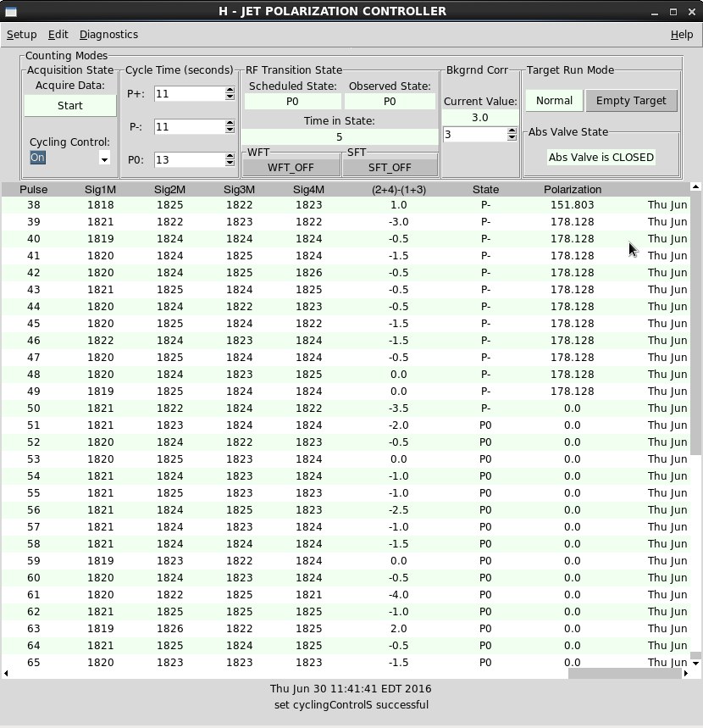Select pulse 38 row number
Viewport: 703px width, 728px height.
click(33, 205)
